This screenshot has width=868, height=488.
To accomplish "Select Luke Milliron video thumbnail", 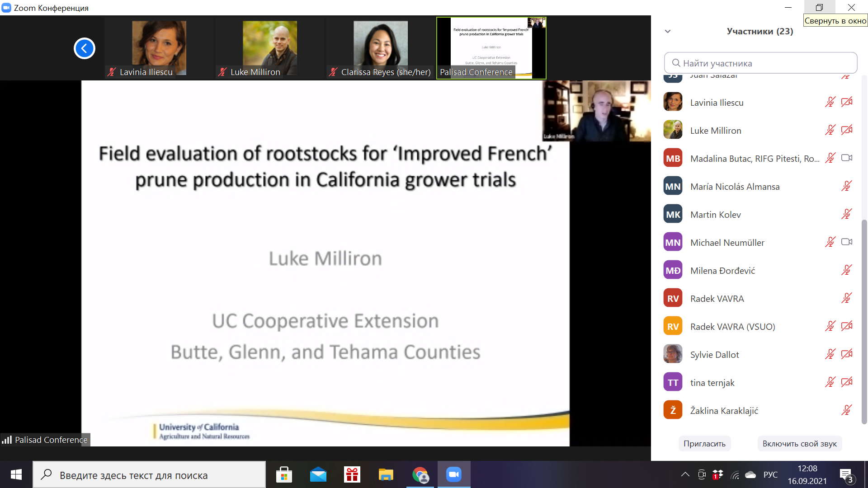I will 269,48.
